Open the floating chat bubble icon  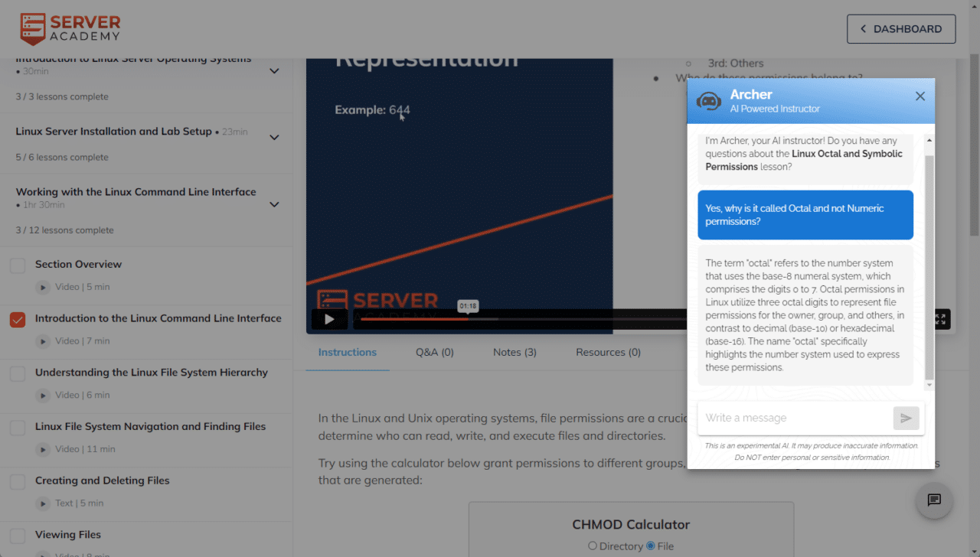934,500
